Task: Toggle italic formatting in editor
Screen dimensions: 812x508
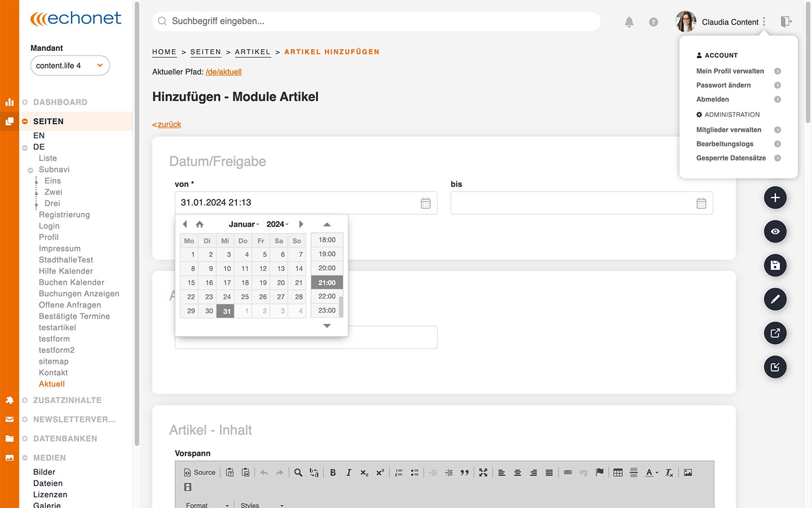Action: (348, 472)
